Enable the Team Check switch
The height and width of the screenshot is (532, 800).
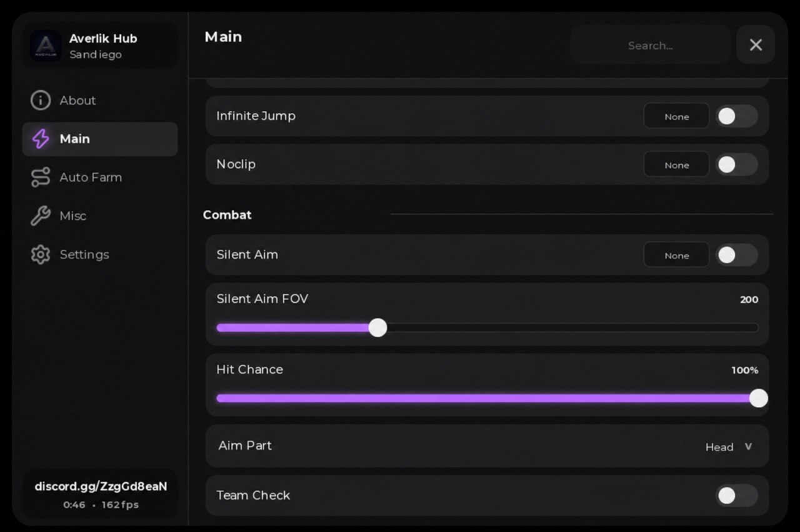(x=736, y=496)
